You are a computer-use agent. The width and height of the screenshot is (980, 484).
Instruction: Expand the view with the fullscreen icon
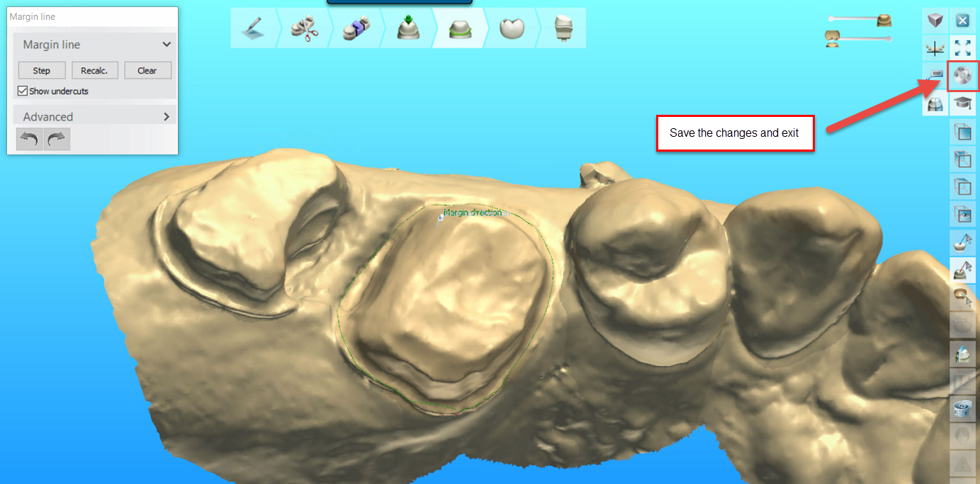tap(963, 48)
